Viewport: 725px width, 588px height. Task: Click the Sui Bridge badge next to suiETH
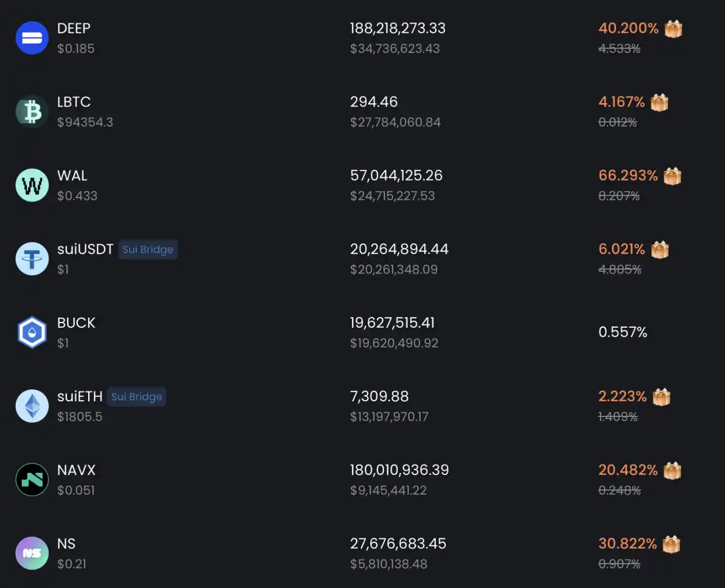[x=137, y=397]
